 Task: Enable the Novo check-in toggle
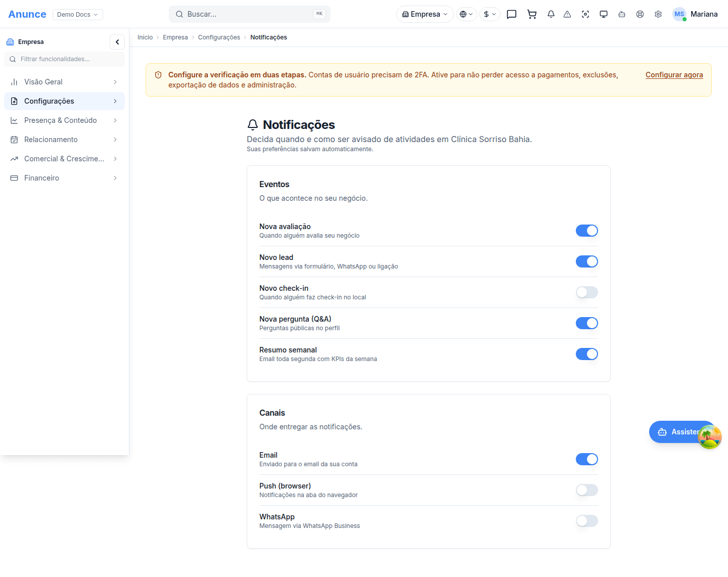click(x=587, y=292)
